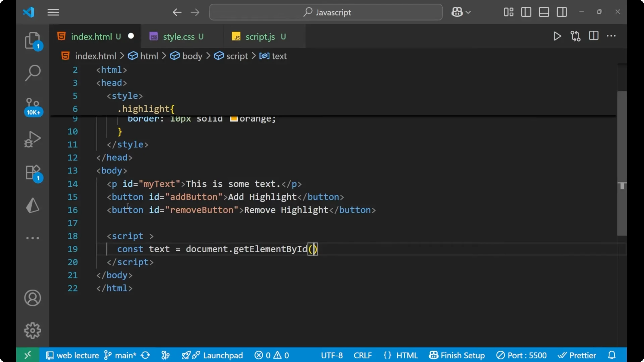Viewport: 644px width, 362px height.
Task: Open the Search panel
Action: [x=33, y=72]
